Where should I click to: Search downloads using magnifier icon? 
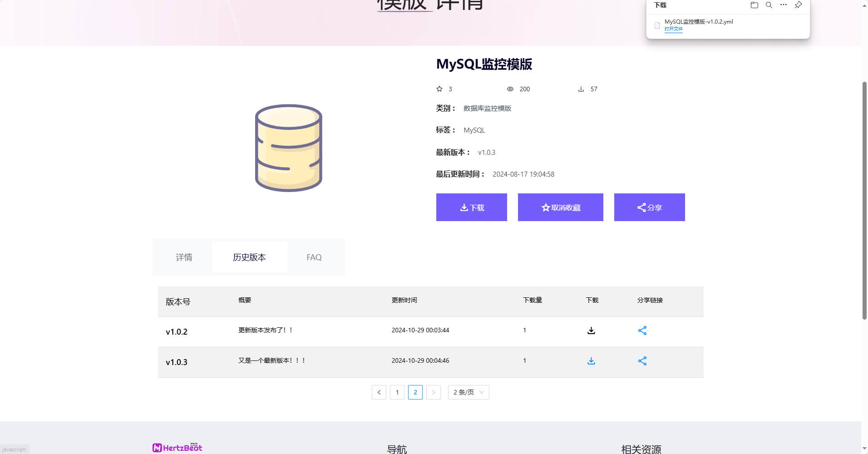pyautogui.click(x=769, y=5)
